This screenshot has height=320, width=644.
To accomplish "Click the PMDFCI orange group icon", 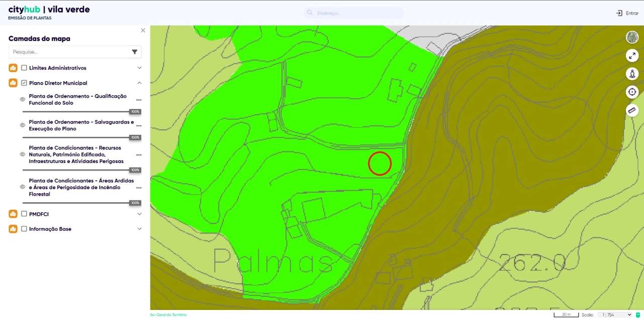I will click(x=13, y=214).
